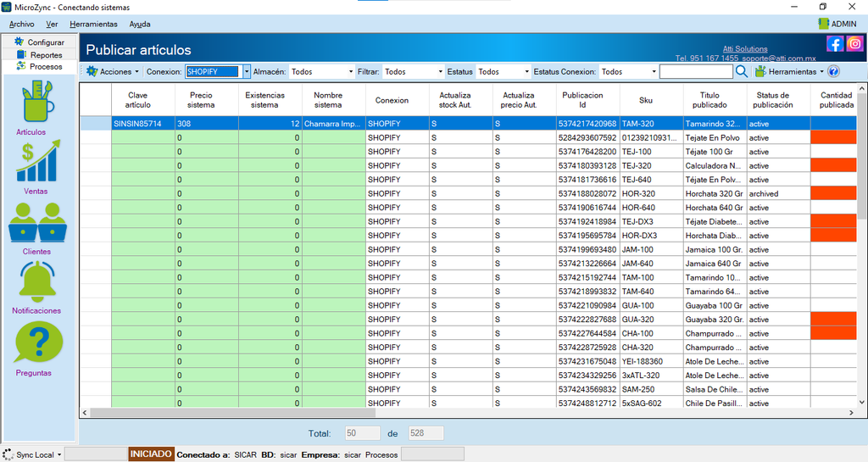The image size is (868, 462).
Task: Sort by Publicacion Id column header
Action: (x=588, y=100)
